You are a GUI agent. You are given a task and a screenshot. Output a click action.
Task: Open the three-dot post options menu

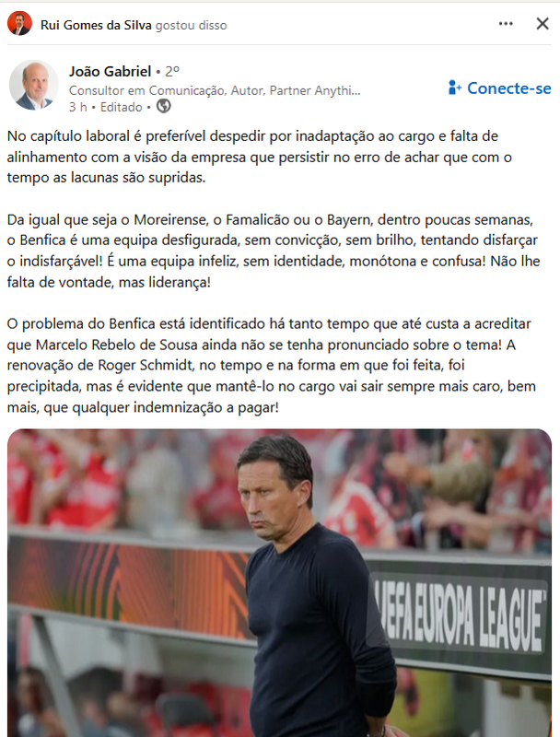(x=506, y=24)
